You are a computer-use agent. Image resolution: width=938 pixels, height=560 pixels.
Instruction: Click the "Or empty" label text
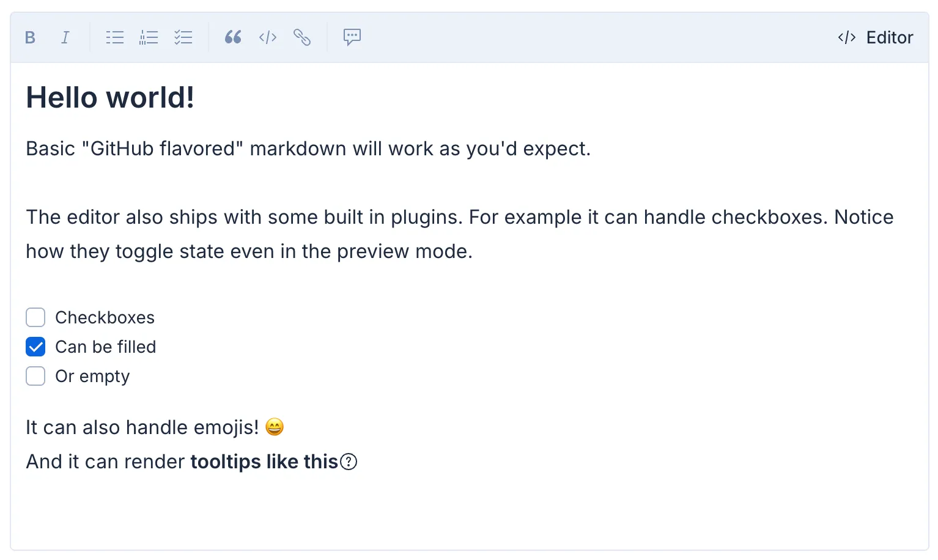click(x=92, y=377)
